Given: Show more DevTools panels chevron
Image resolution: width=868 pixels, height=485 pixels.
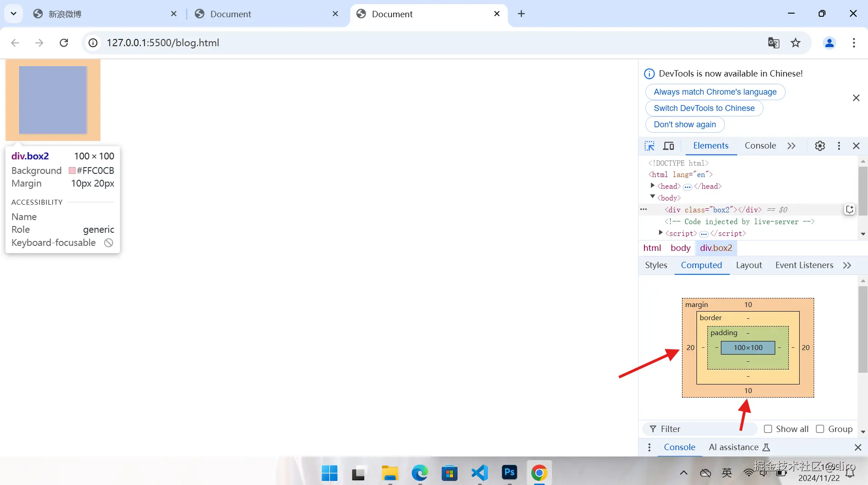Looking at the screenshot, I should tap(791, 146).
